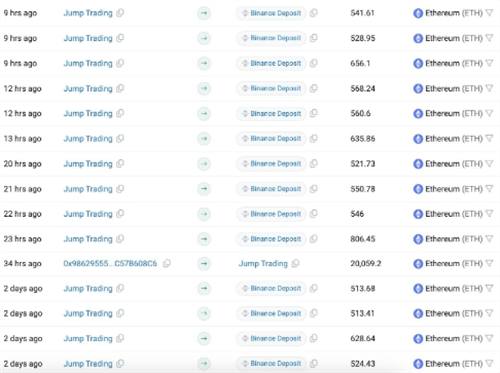This screenshot has height=373, width=500.
Task: Copy Binance Deposit address in 528.95 row
Action: click(314, 38)
